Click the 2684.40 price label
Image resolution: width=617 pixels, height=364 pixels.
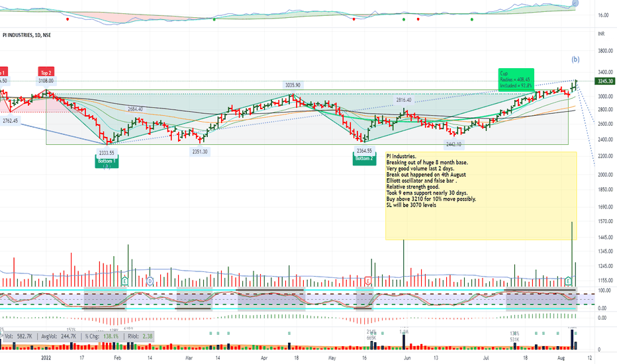coord(135,109)
